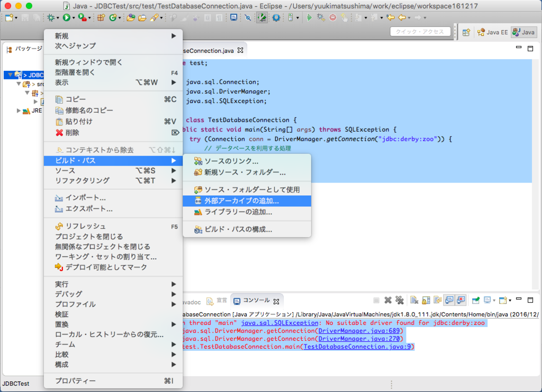
Task: Click the yellow Back navigation arrow
Action: [x=402, y=17]
